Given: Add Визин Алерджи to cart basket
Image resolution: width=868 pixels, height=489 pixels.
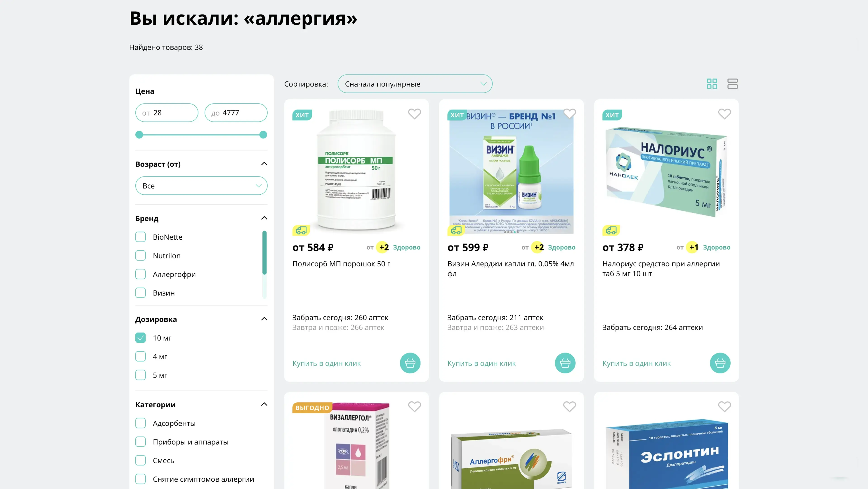Looking at the screenshot, I should [565, 363].
